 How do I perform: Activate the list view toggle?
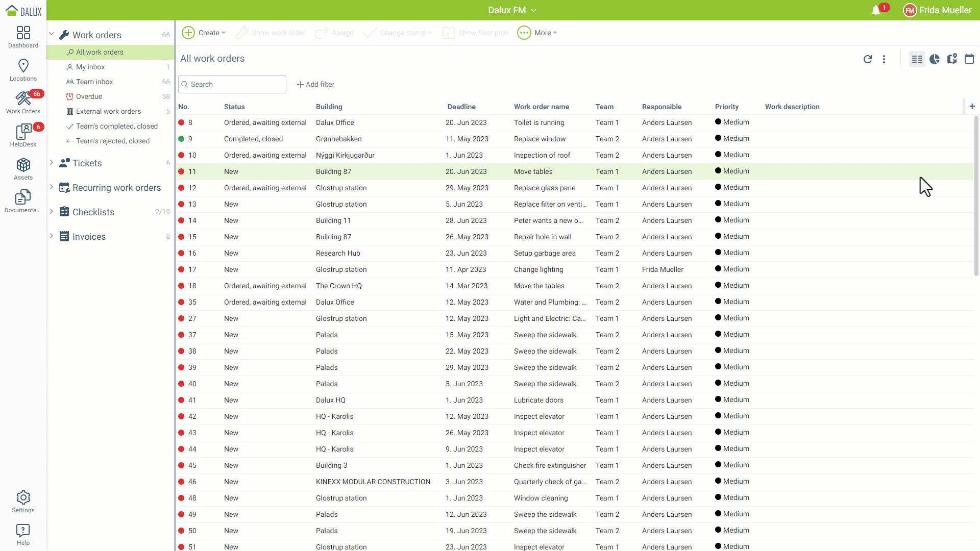917,59
